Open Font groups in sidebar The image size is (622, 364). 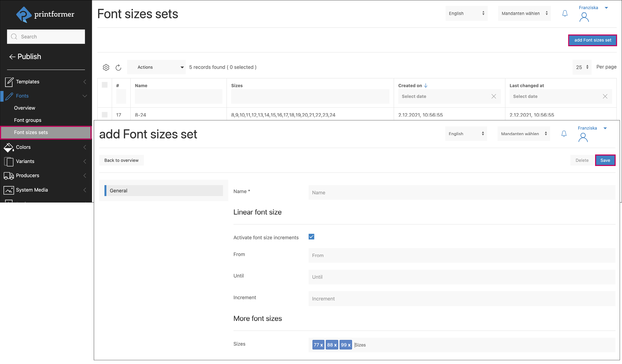click(28, 120)
